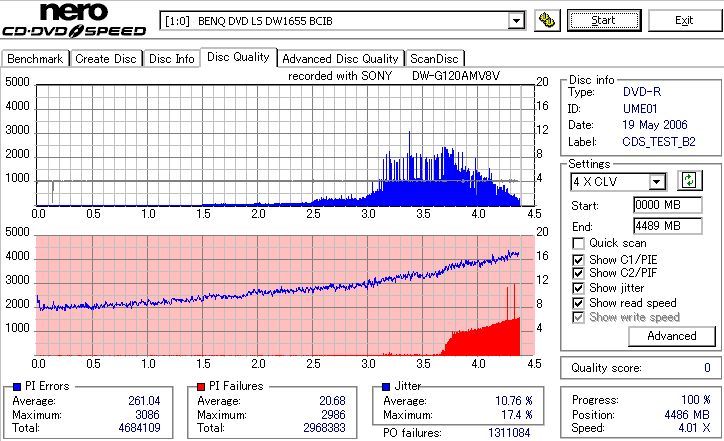Click the PI Errors average 261.04
724x441 pixels.
[x=144, y=401]
